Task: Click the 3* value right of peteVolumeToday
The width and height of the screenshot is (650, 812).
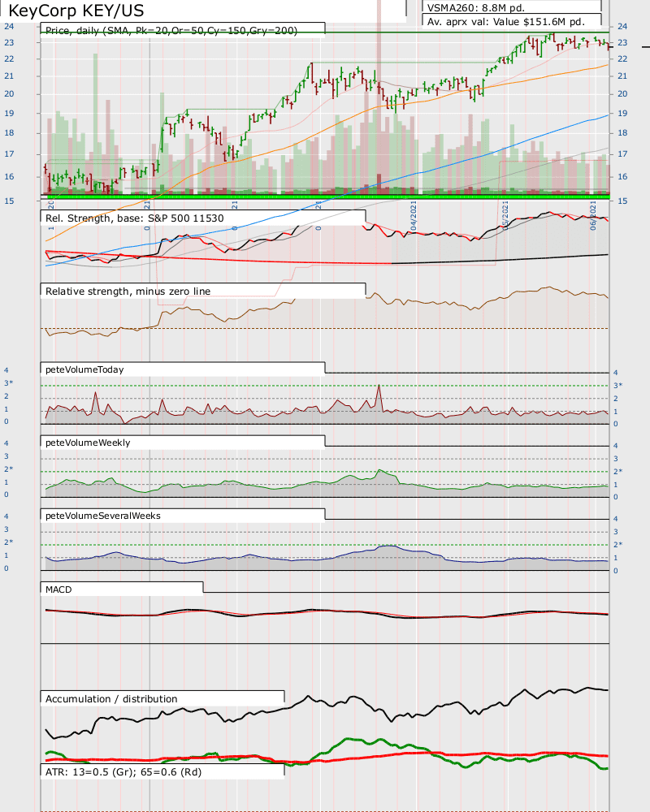Action: pos(617,385)
